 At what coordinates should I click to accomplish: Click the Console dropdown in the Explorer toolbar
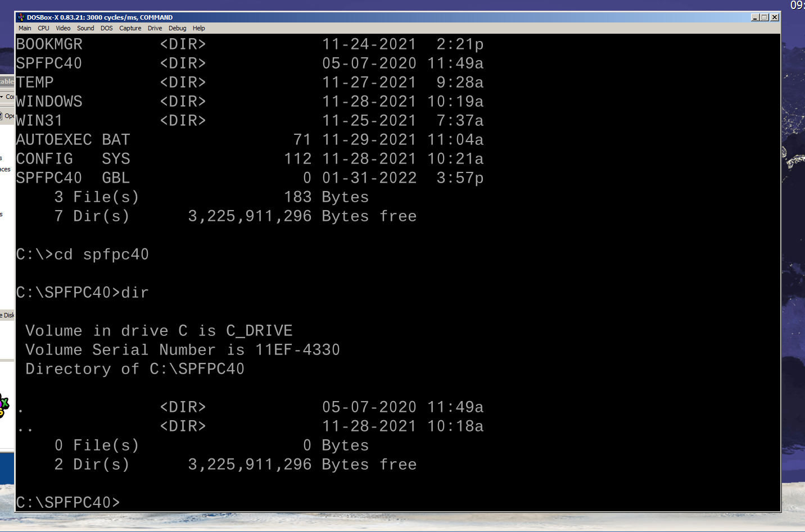(7, 97)
